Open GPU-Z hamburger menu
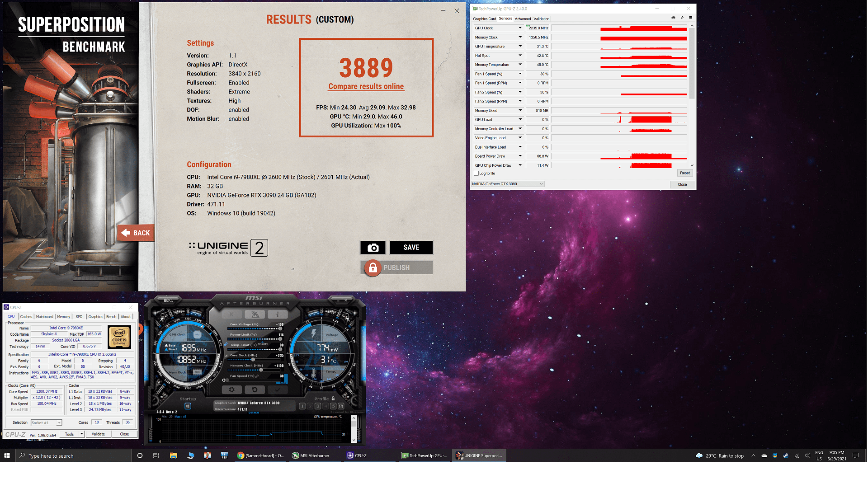 click(690, 18)
